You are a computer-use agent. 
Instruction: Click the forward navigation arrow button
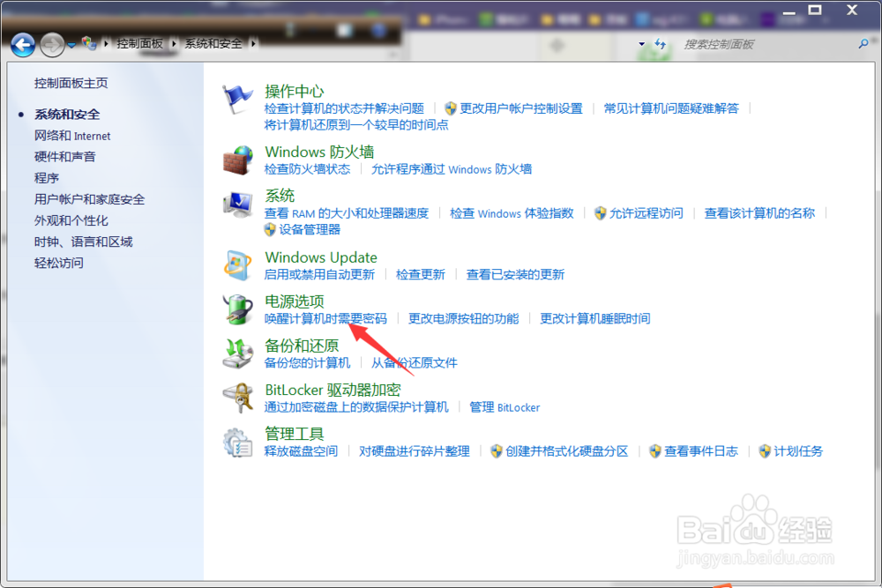pos(52,45)
